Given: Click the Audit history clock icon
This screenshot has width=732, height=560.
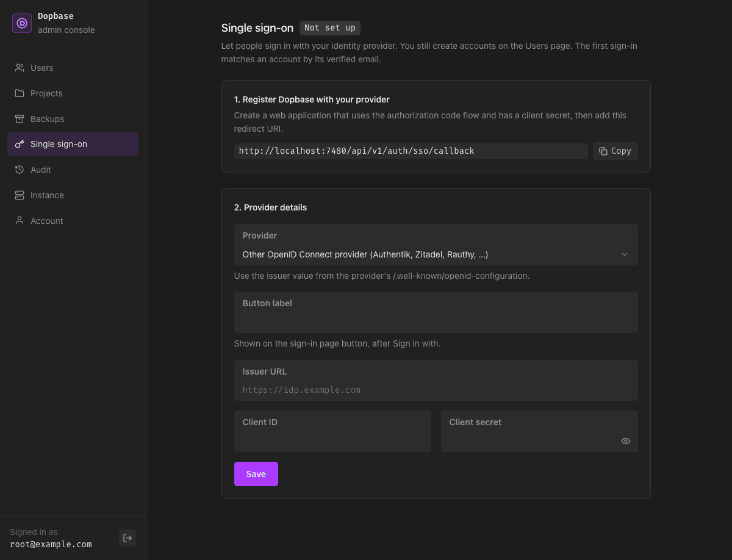Looking at the screenshot, I should point(20,170).
